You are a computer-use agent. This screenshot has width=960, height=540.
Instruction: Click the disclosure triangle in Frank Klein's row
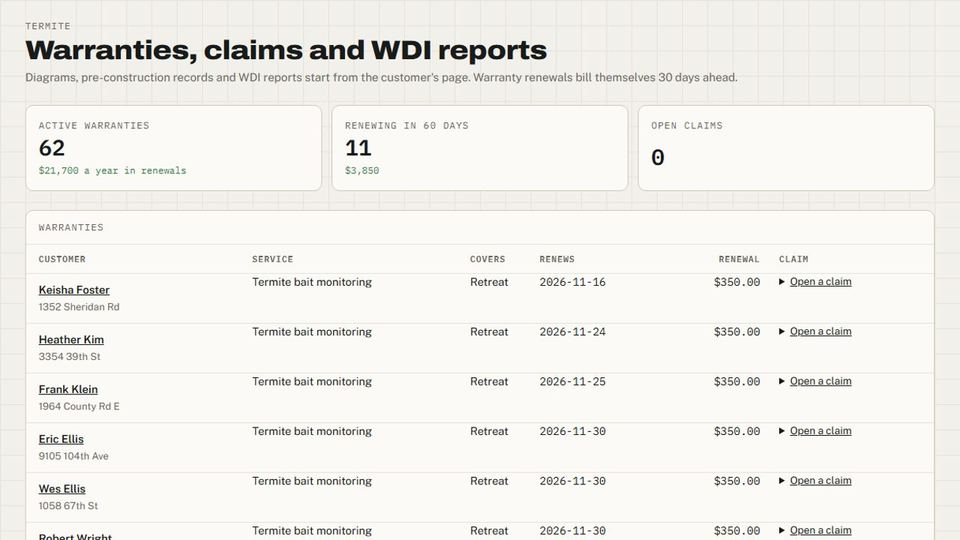(782, 381)
